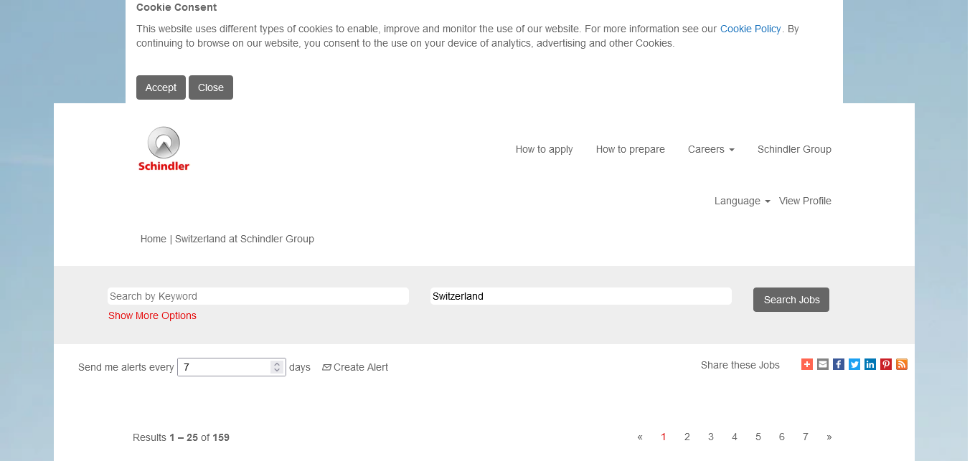Image resolution: width=980 pixels, height=461 pixels.
Task: Accept the cookie consent
Action: pos(161,87)
